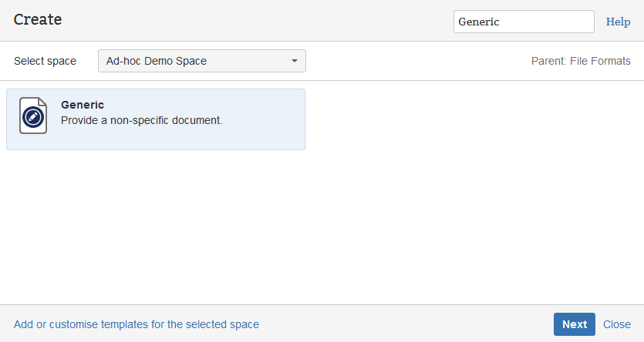
Task: Click the "Select space" label
Action: coord(45,61)
